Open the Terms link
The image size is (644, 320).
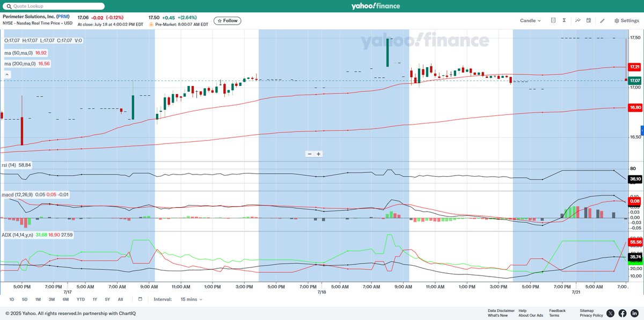pyautogui.click(x=554, y=315)
